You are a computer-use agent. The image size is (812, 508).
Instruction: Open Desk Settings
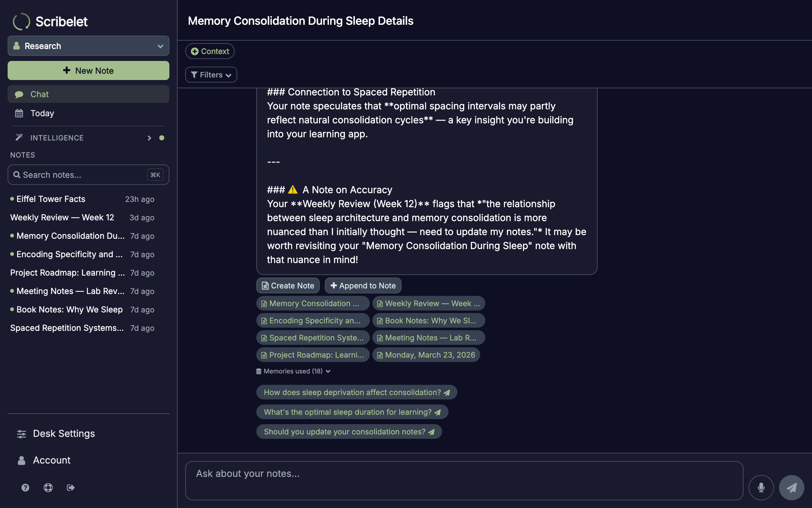[x=88, y=433]
